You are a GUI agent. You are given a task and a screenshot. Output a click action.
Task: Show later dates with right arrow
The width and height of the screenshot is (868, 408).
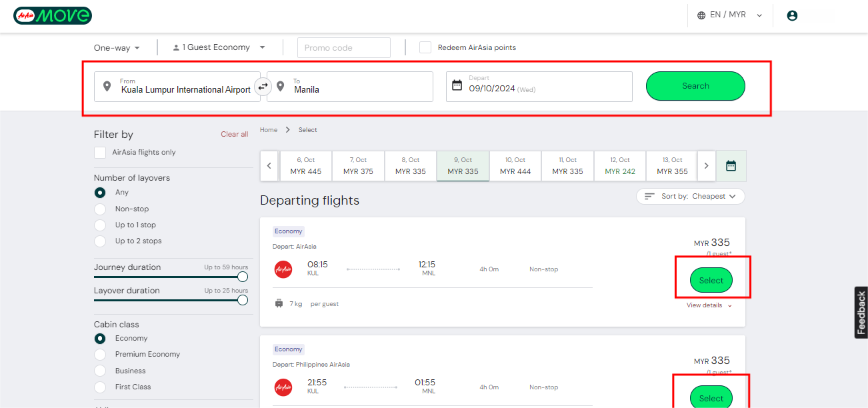coord(706,166)
